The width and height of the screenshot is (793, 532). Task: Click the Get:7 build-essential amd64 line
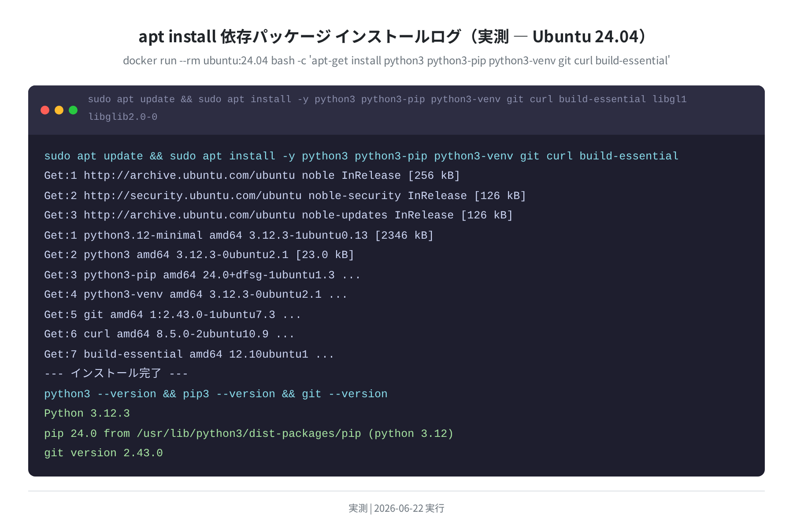pos(189,354)
